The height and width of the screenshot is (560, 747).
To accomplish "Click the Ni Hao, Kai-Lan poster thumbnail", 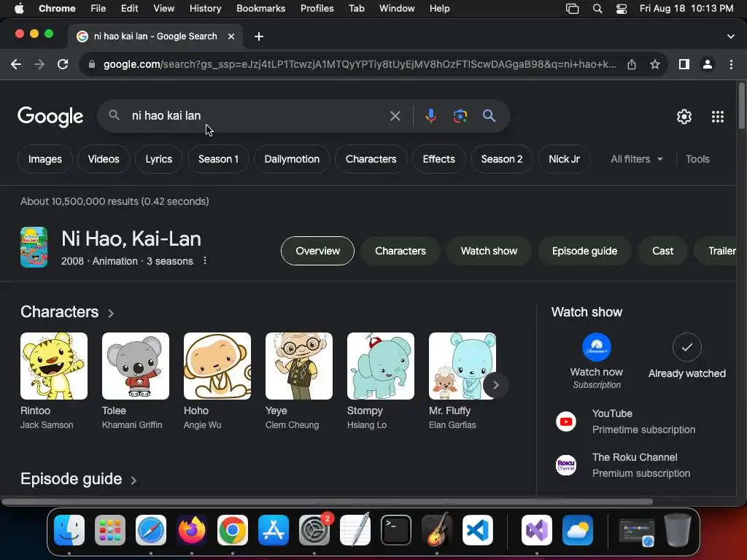I will pos(34,247).
